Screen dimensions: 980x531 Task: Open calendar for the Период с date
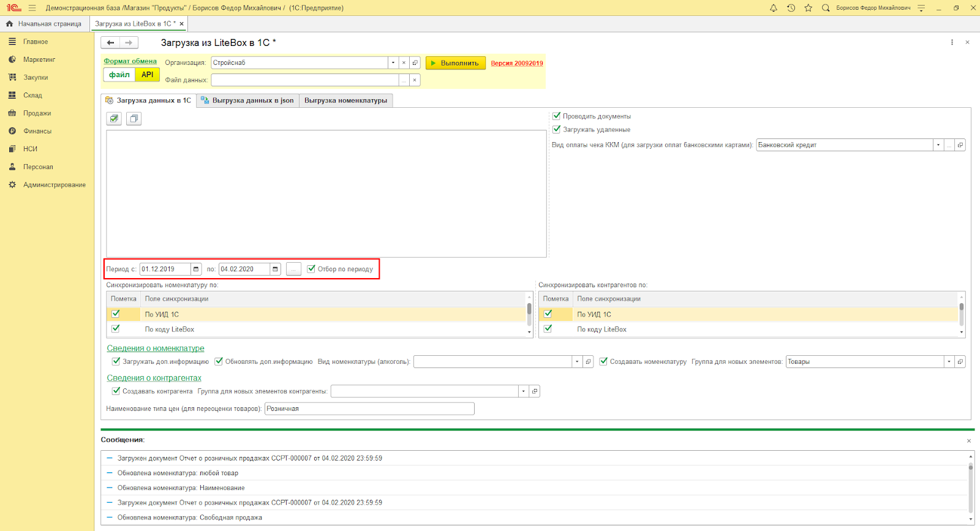(196, 269)
